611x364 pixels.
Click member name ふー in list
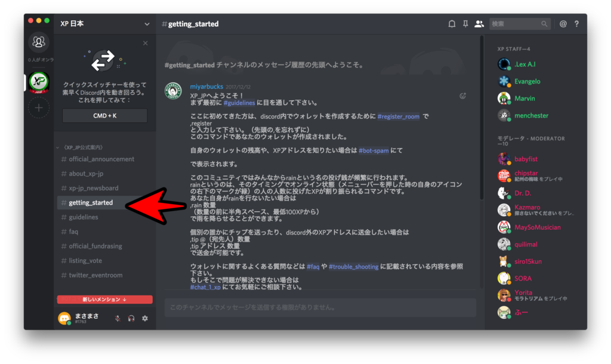pyautogui.click(x=521, y=313)
